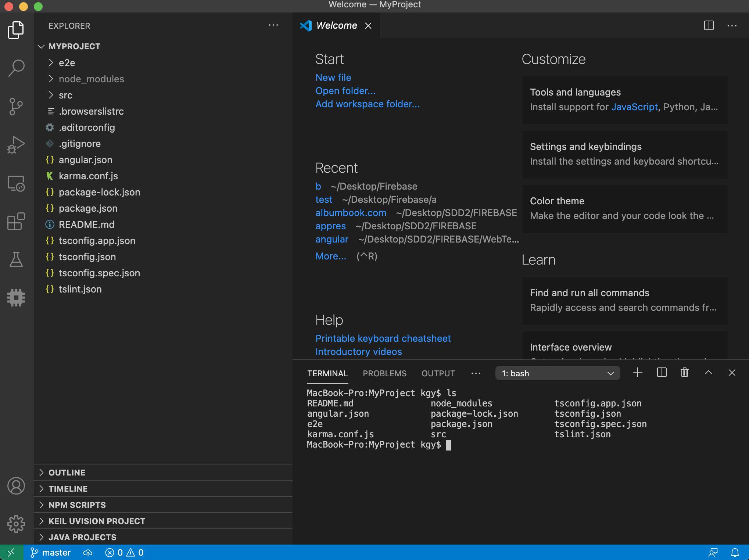
Task: Add a new terminal with plus icon
Action: tap(638, 373)
